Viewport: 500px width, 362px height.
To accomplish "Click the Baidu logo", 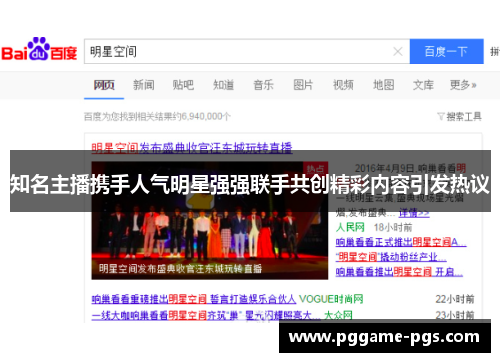I will (x=39, y=49).
